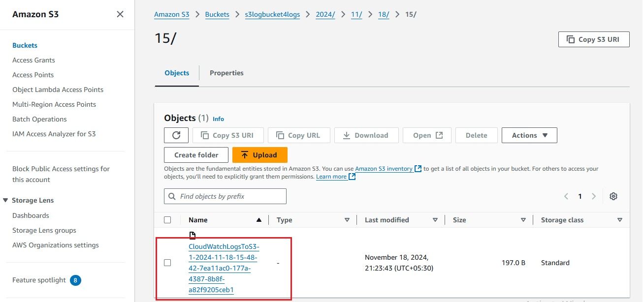This screenshot has height=302, width=644.
Task: Navigate to s3logbucket4logs via breadcrumb
Action: 272,14
